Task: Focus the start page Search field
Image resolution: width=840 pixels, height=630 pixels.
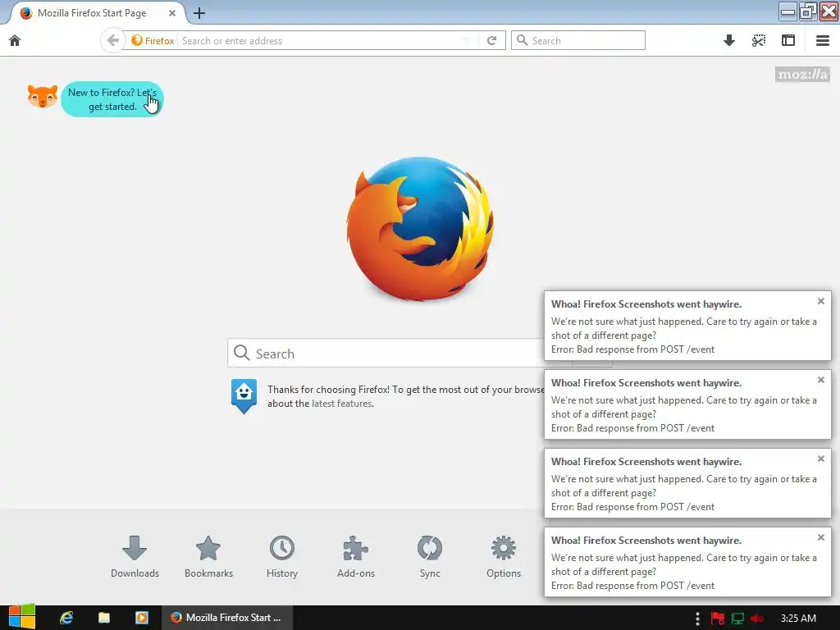Action: 399,354
